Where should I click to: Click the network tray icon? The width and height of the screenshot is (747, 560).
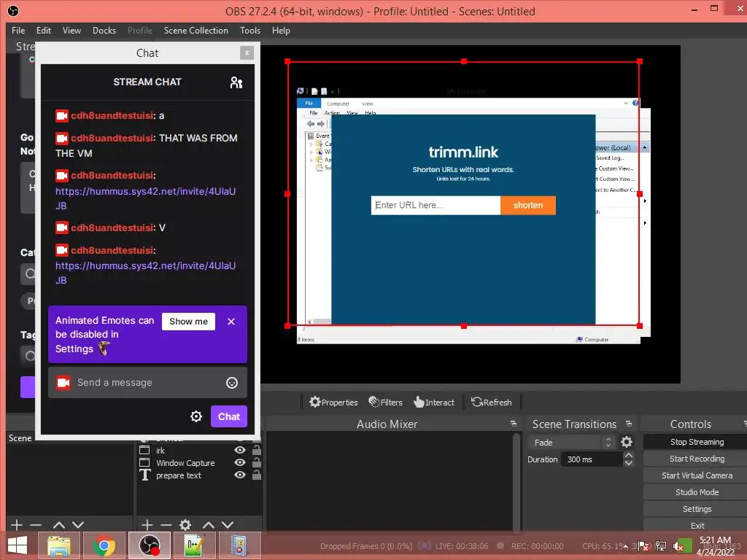661,546
